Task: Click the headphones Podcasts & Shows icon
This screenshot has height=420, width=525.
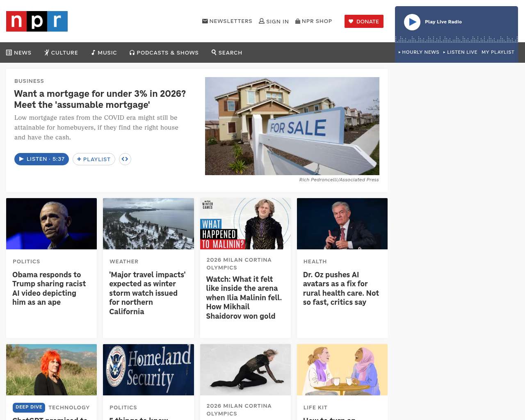Action: click(132, 52)
